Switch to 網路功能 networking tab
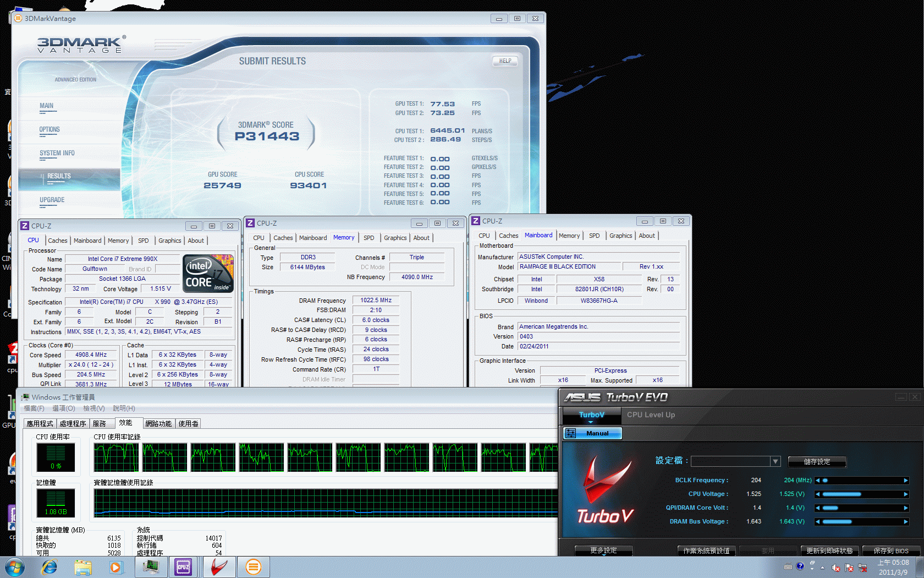This screenshot has width=924, height=578. [x=159, y=423]
